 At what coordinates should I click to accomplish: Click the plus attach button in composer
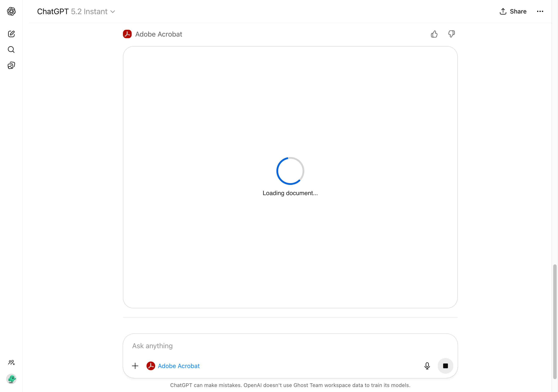click(x=135, y=366)
